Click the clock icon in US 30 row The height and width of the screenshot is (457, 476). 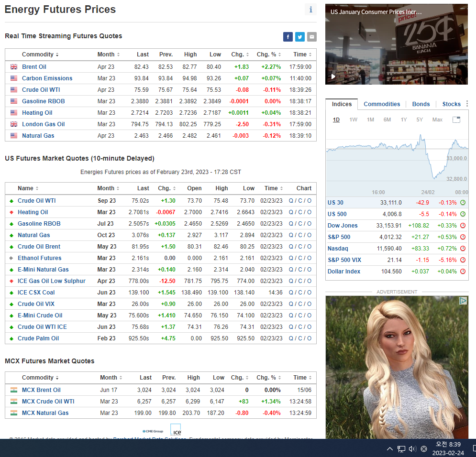[x=463, y=203]
